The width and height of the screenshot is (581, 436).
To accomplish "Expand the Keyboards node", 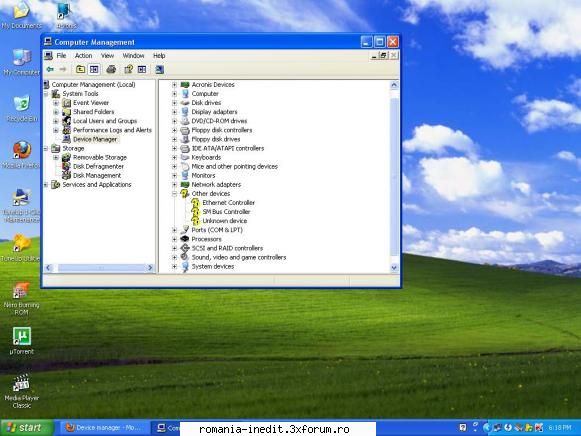I will click(x=174, y=157).
